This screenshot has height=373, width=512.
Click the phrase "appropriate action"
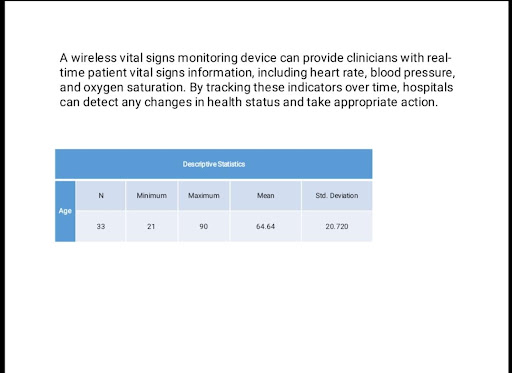[386, 102]
